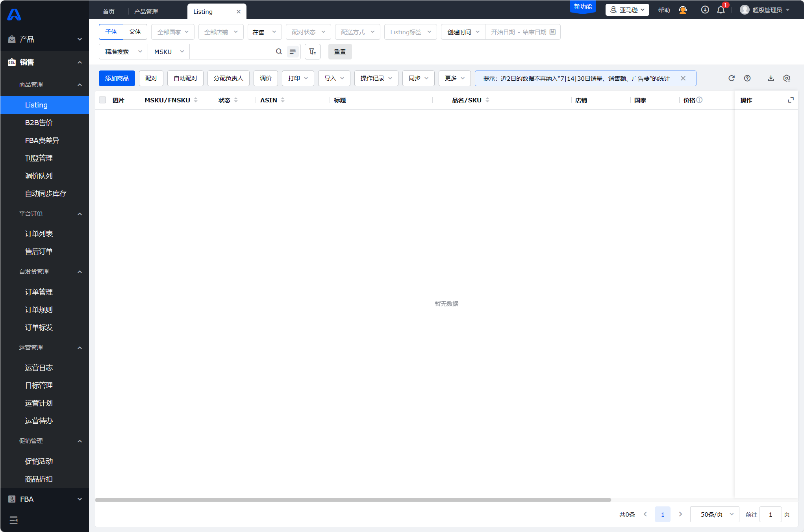804x532 pixels.
Task: Click the horizontal scrollbar below the table
Action: click(x=353, y=500)
